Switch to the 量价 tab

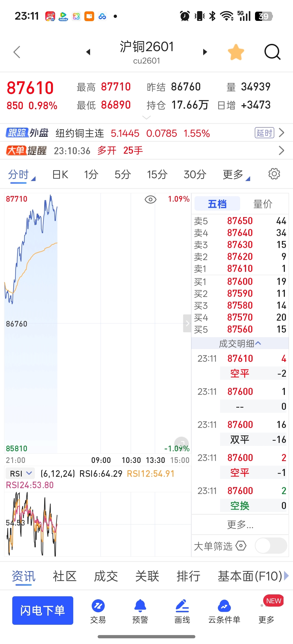[263, 204]
